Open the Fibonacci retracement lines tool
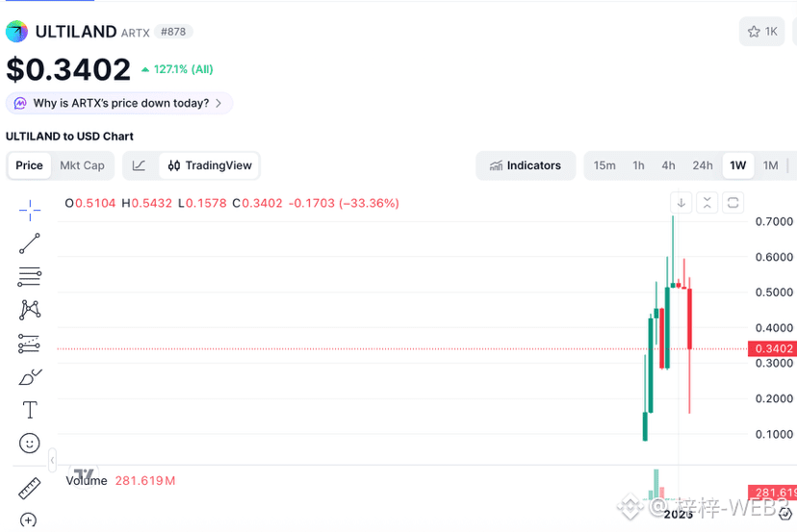 pos(30,277)
